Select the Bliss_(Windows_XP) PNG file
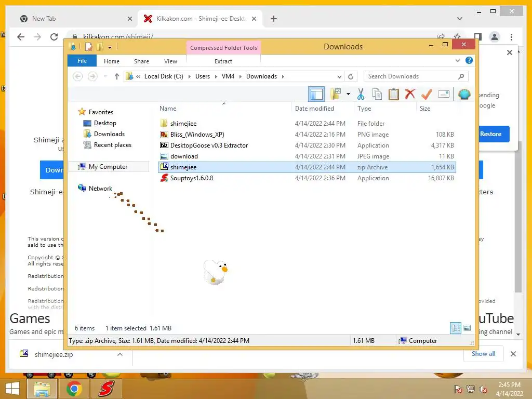This screenshot has width=532, height=399. click(x=307, y=135)
